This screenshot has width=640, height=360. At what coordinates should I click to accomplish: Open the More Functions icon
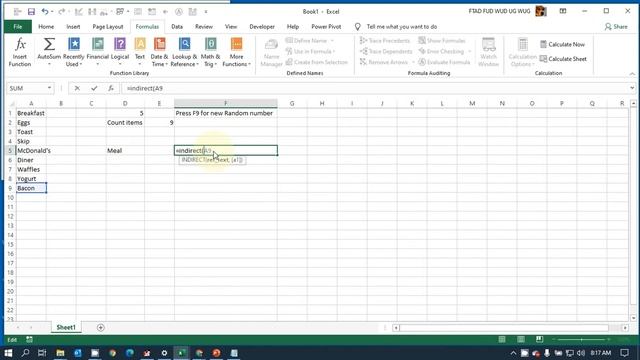point(236,44)
